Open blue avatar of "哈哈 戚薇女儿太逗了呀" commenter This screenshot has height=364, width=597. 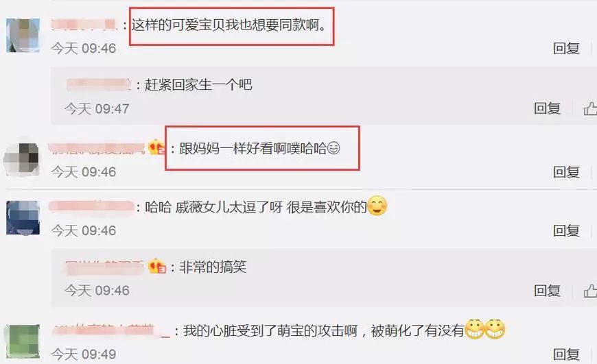coord(23,217)
